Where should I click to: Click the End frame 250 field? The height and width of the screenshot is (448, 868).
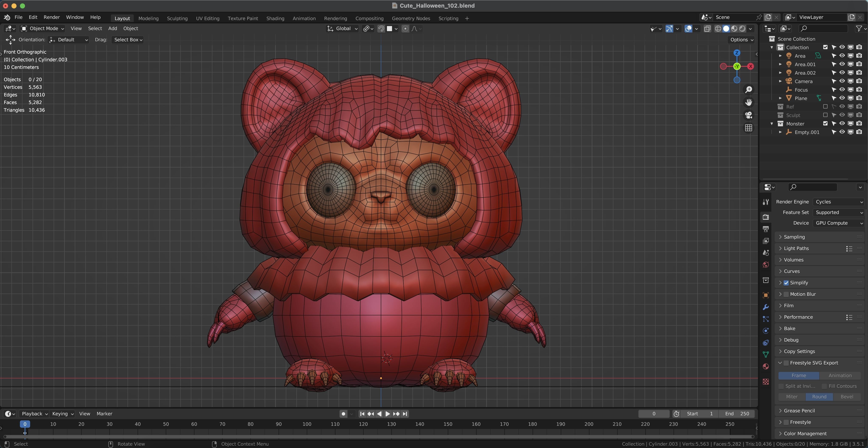(x=737, y=414)
